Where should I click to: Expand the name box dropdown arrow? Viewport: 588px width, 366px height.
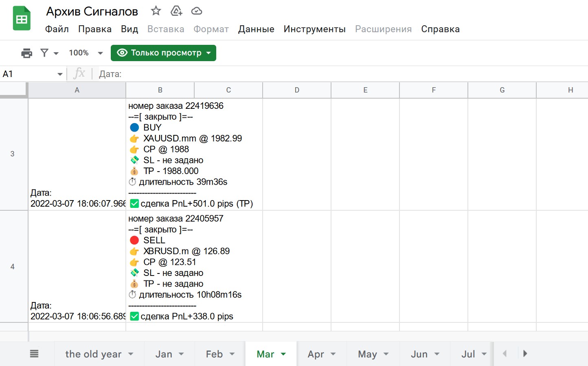[60, 74]
